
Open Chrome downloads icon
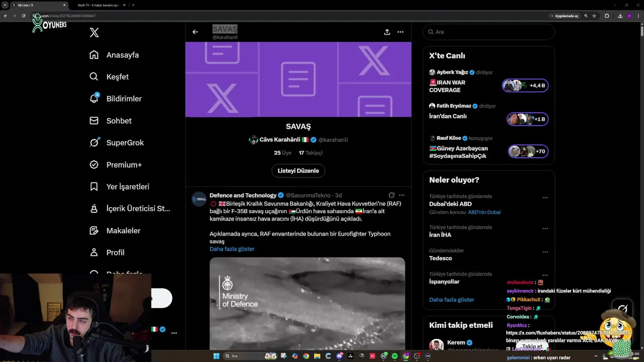click(620, 16)
